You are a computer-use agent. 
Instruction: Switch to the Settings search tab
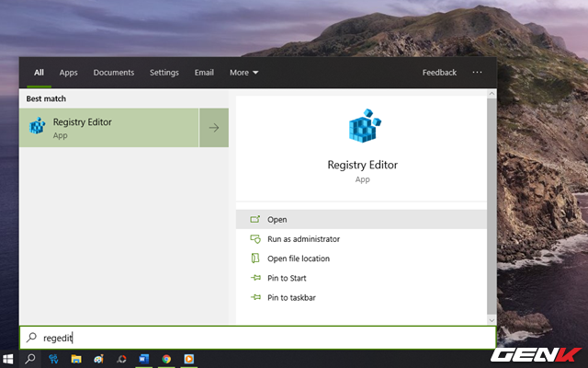[x=164, y=73]
